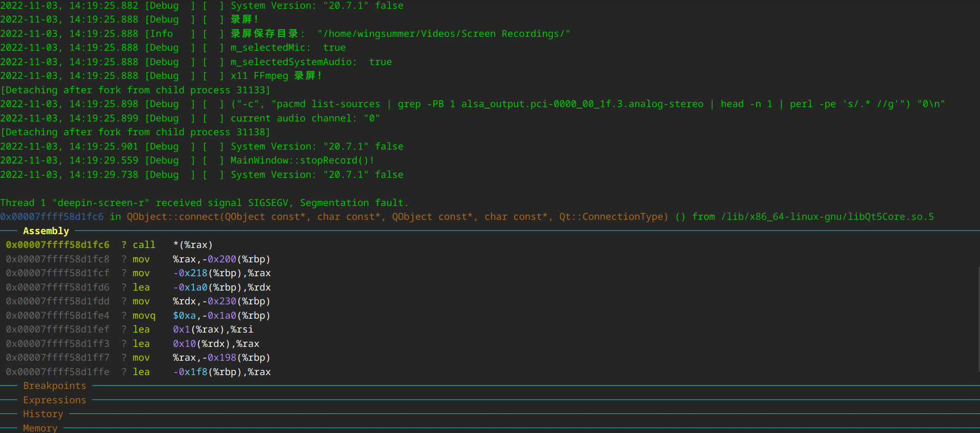Select the Expressions section header

(55, 400)
